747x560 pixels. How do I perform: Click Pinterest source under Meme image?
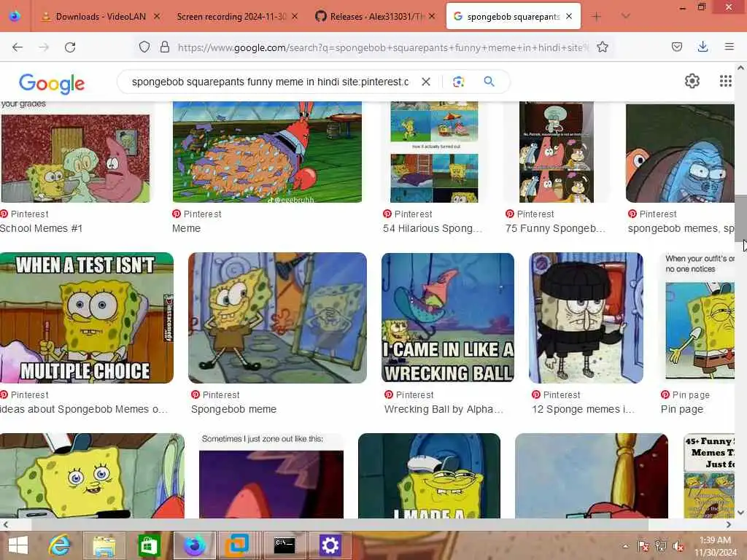pos(197,214)
